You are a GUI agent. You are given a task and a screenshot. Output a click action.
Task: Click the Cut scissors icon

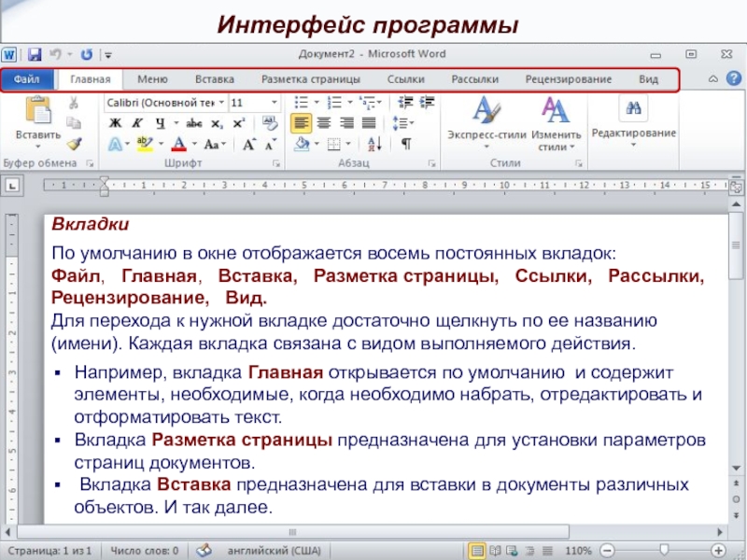74,102
